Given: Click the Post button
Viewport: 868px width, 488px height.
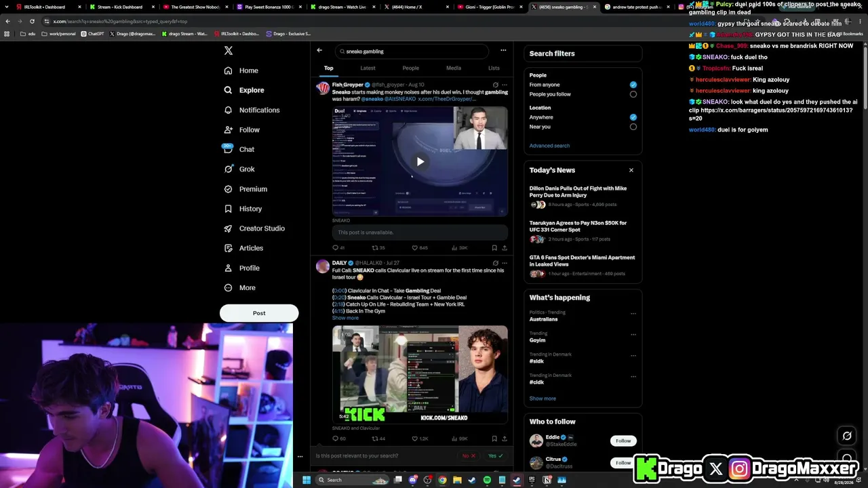Looking at the screenshot, I should pos(259,313).
